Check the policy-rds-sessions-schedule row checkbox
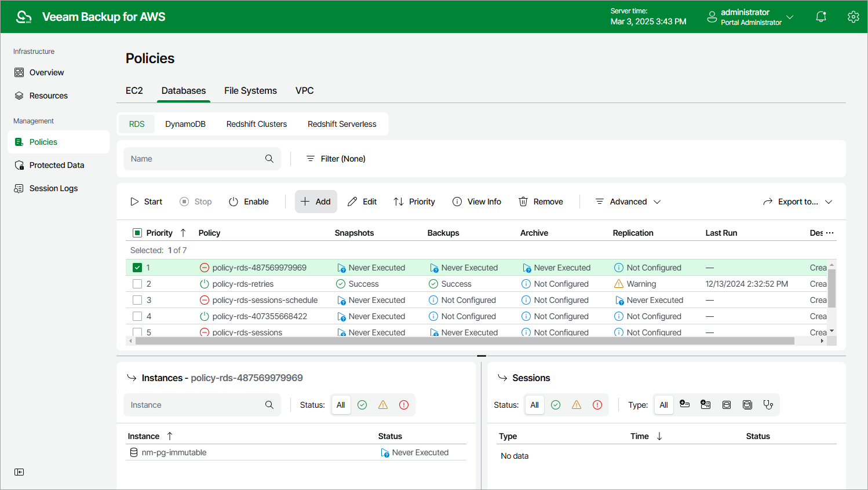The height and width of the screenshot is (490, 868). pos(137,300)
